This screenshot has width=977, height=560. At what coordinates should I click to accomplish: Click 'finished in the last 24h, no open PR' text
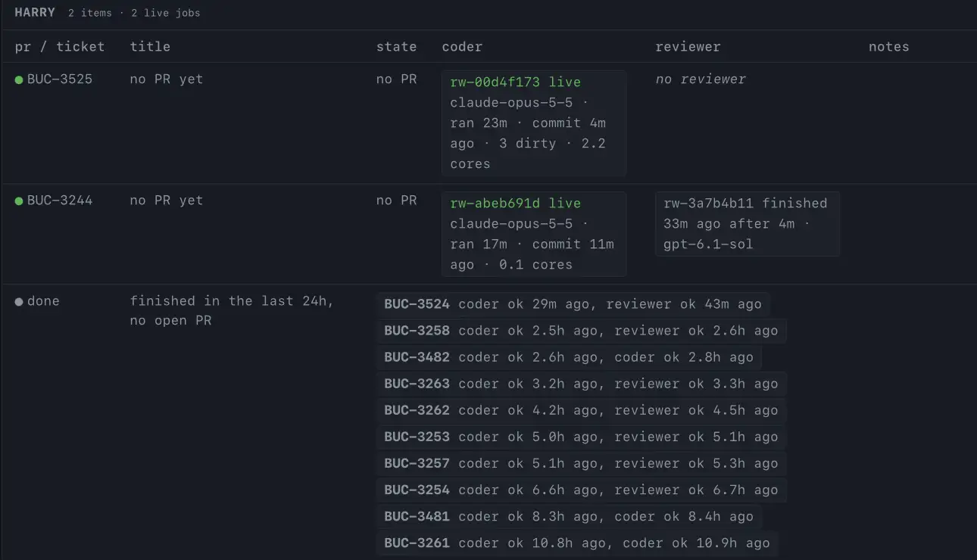(x=232, y=310)
